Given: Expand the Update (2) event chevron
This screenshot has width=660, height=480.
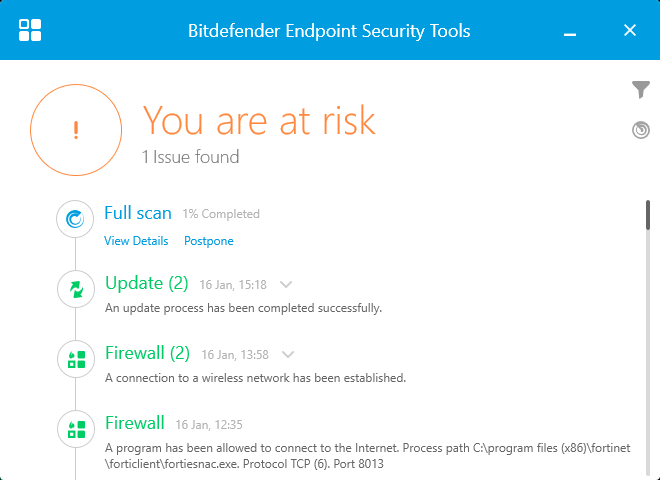Looking at the screenshot, I should 286,284.
